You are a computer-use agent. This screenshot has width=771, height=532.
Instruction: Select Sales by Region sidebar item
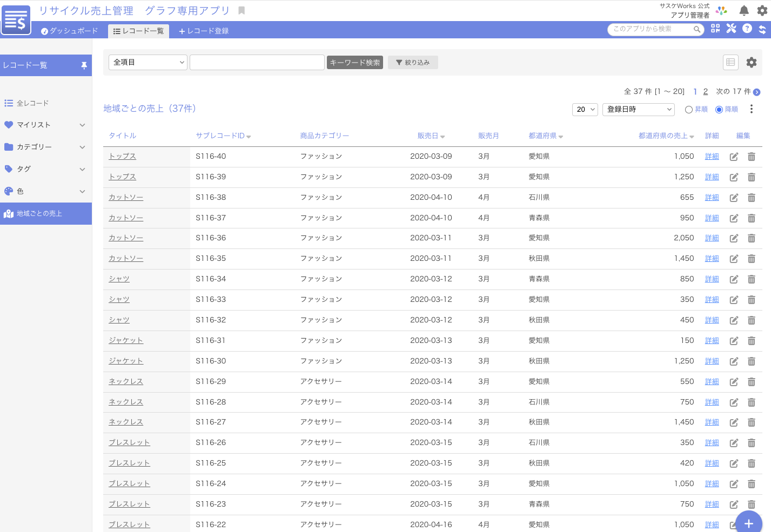point(46,214)
